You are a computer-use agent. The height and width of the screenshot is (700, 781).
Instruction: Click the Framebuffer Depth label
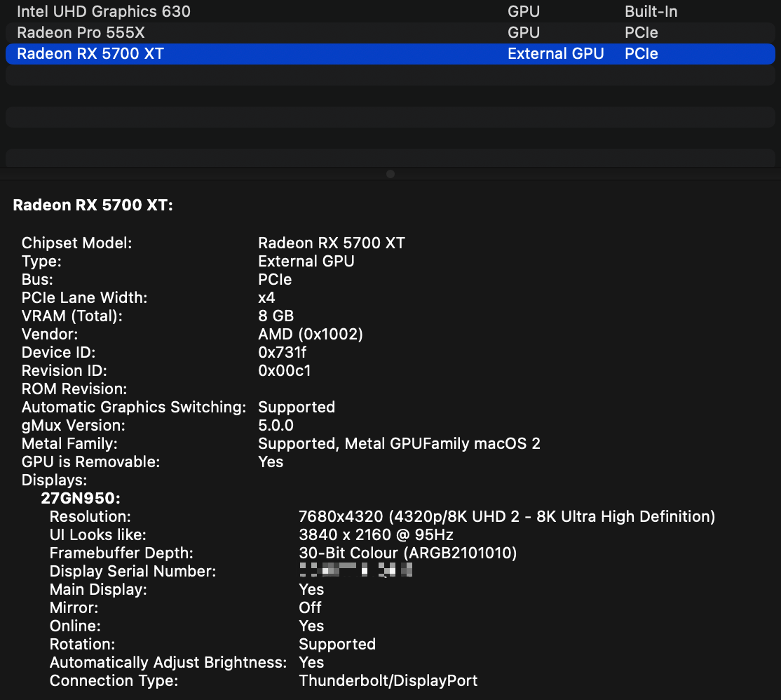pyautogui.click(x=121, y=553)
